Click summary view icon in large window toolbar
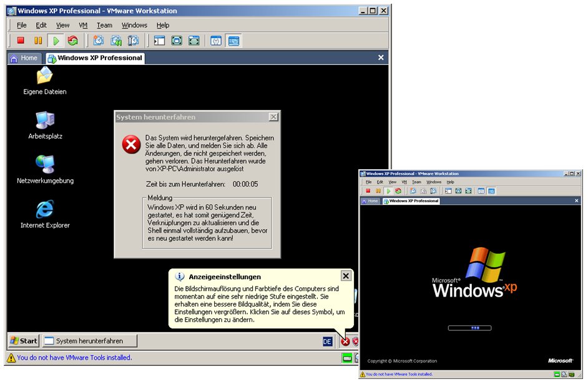This screenshot has height=384, width=588. [x=216, y=41]
